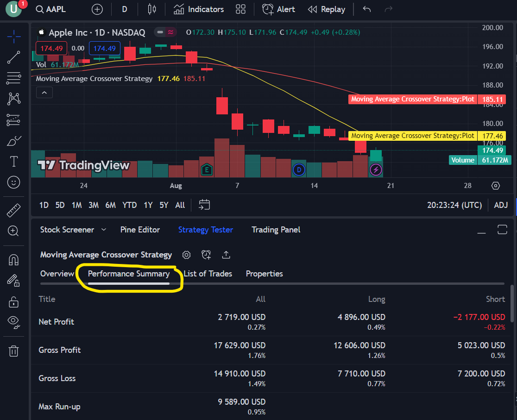Click the blue buy price 174.49 button
Image resolution: width=517 pixels, height=420 pixels.
pyautogui.click(x=105, y=49)
